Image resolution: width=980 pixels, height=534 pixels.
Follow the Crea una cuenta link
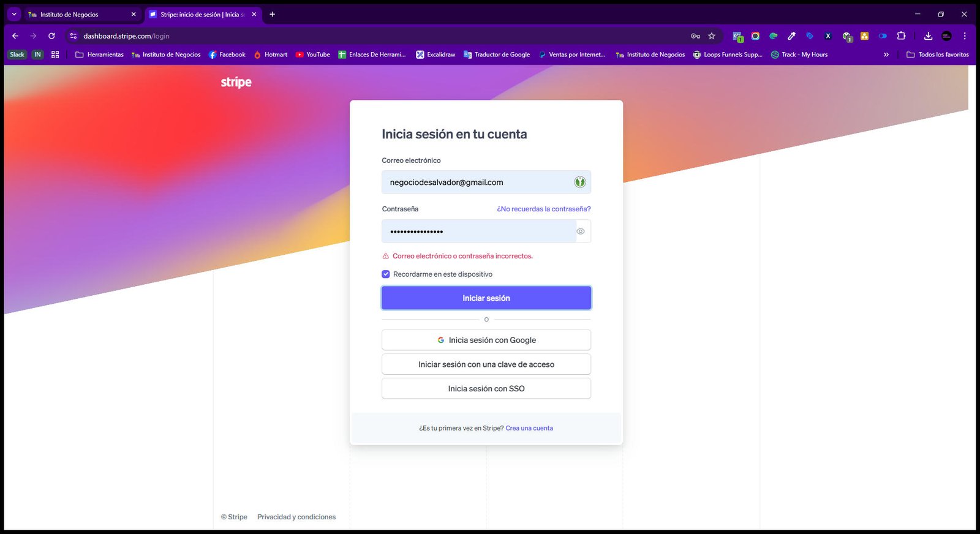click(x=529, y=428)
